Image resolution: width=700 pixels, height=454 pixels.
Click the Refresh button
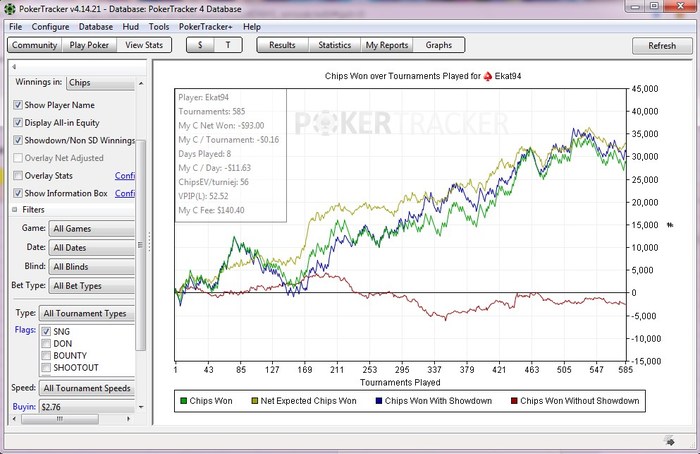tap(662, 46)
